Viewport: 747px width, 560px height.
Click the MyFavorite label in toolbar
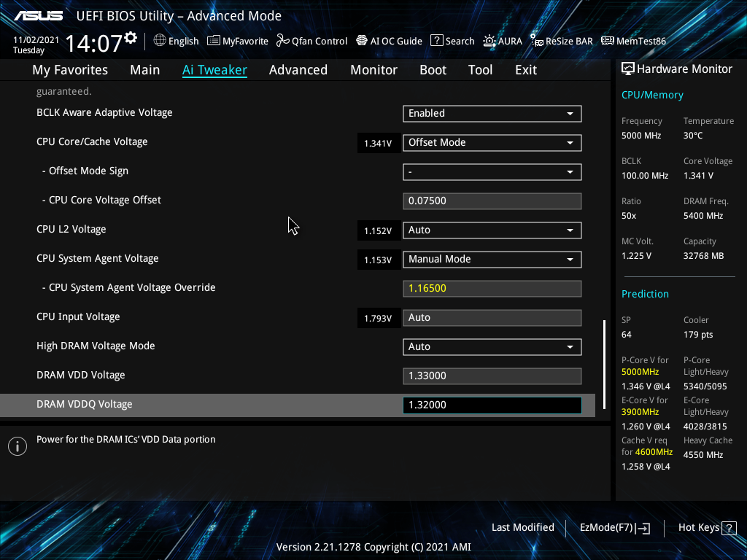[x=245, y=42]
